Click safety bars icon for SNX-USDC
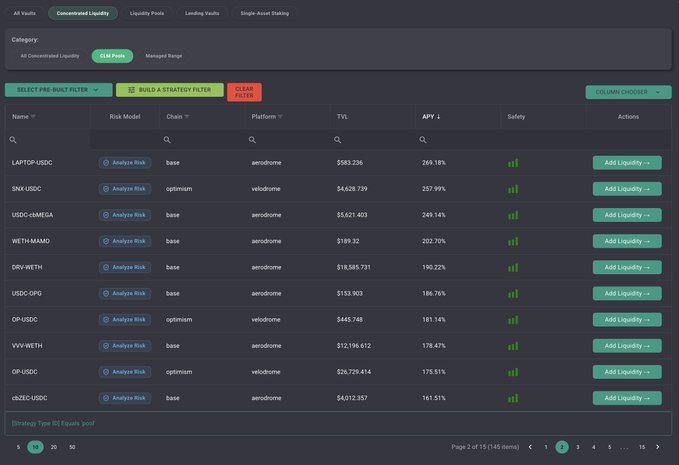Image resolution: width=679 pixels, height=465 pixels. tap(513, 189)
